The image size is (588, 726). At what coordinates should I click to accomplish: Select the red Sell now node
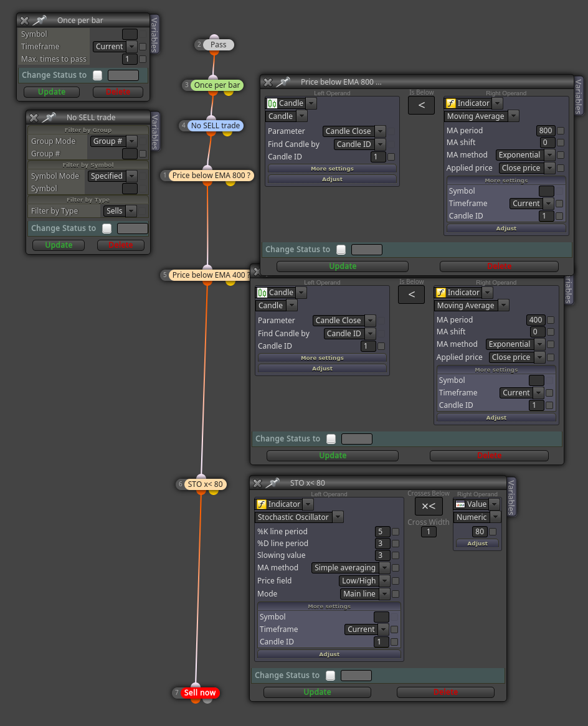tap(200, 693)
